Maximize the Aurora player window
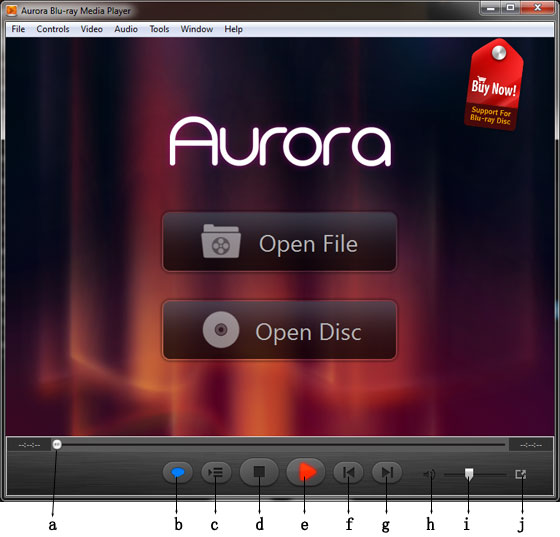This screenshot has width=560, height=537. [x=511, y=8]
